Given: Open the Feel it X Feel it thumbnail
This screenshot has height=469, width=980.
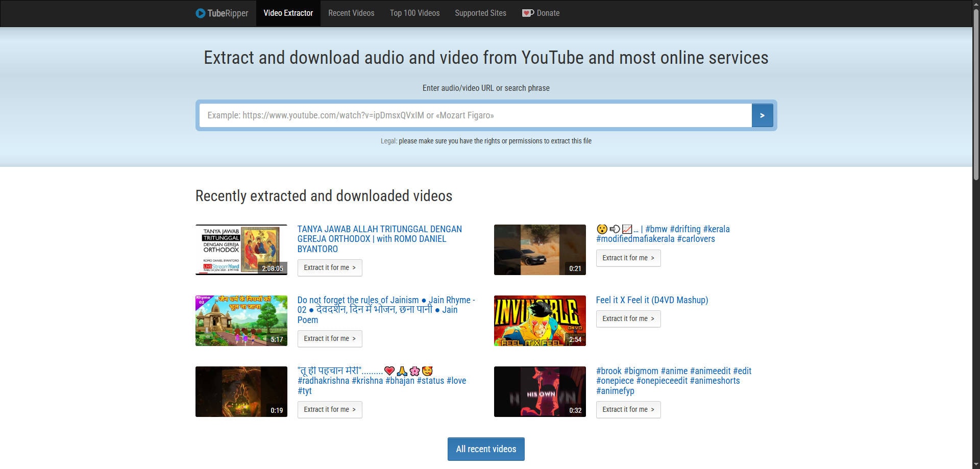Looking at the screenshot, I should pos(540,321).
